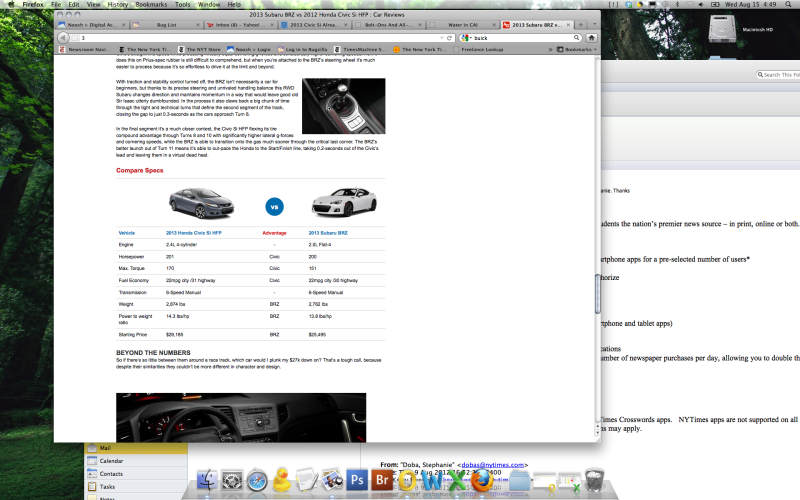Open the Tools menu
The height and width of the screenshot is (500, 800).
point(182,4)
